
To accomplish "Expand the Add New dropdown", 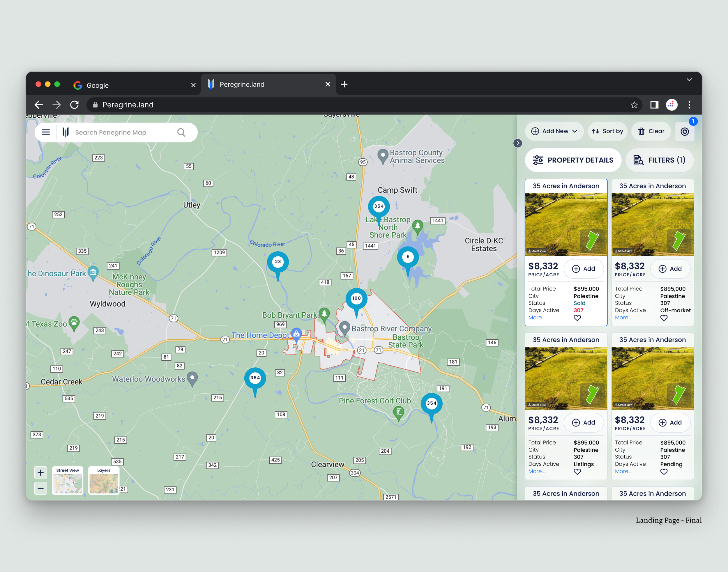I will [x=554, y=131].
